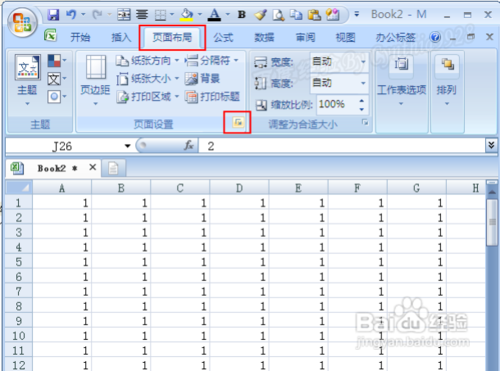
Task: Click the fx insert function icon
Action: tap(189, 146)
